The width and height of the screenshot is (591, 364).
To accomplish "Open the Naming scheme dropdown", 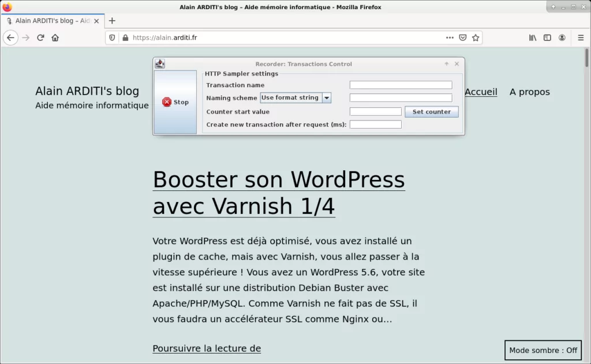I will [295, 98].
